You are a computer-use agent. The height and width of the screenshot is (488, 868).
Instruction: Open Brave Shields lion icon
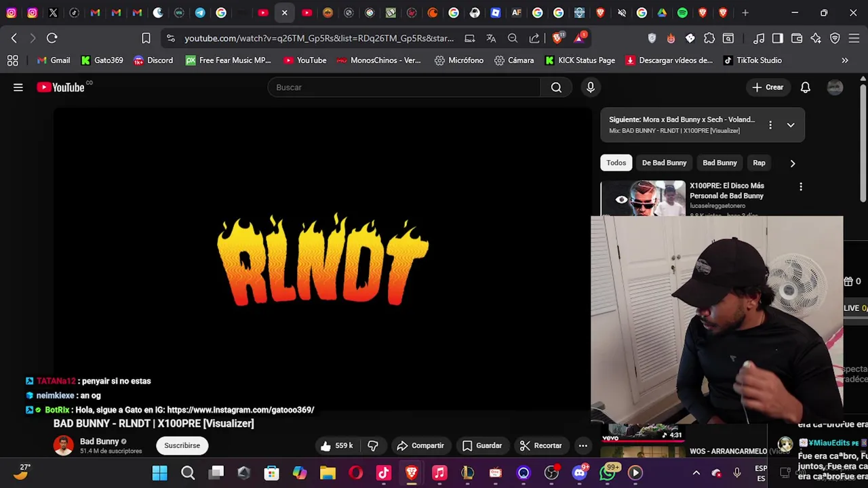[x=558, y=38]
